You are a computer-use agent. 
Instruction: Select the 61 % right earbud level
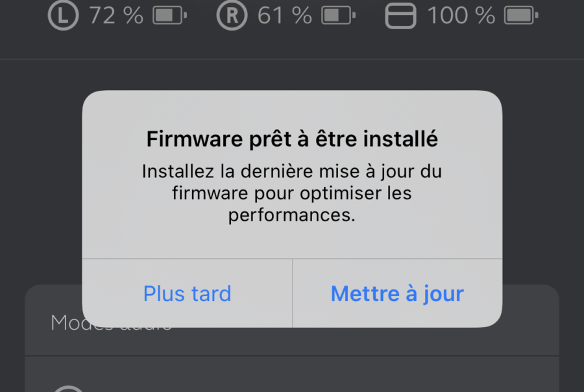285,16
